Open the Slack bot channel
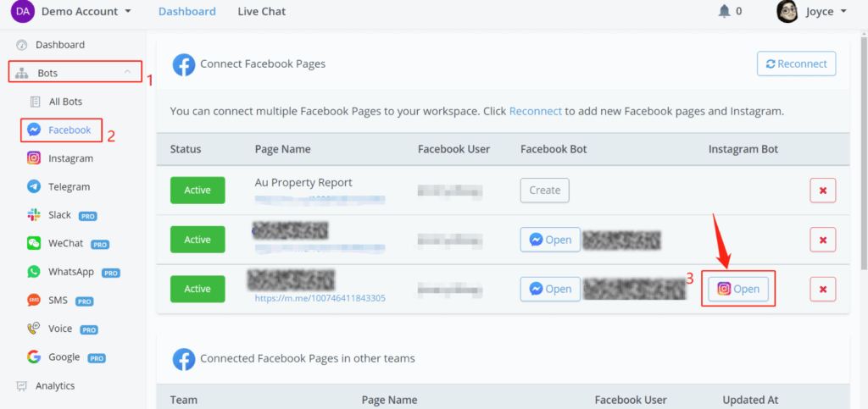Viewport: 868px width, 409px height. tap(59, 215)
